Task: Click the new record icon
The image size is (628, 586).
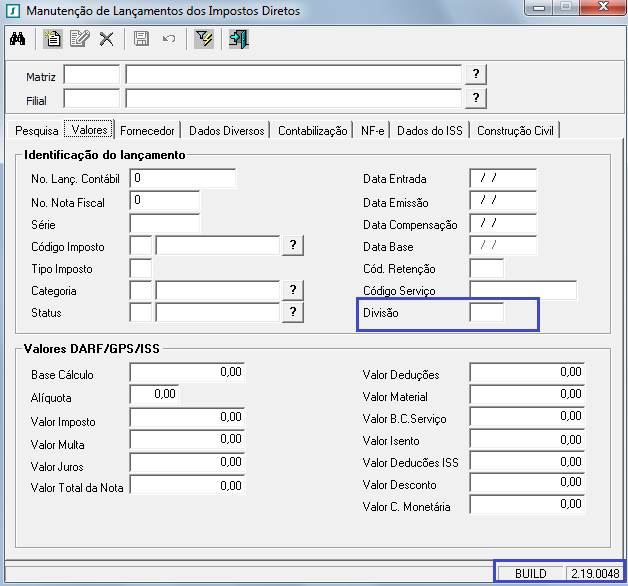Action: pyautogui.click(x=53, y=39)
